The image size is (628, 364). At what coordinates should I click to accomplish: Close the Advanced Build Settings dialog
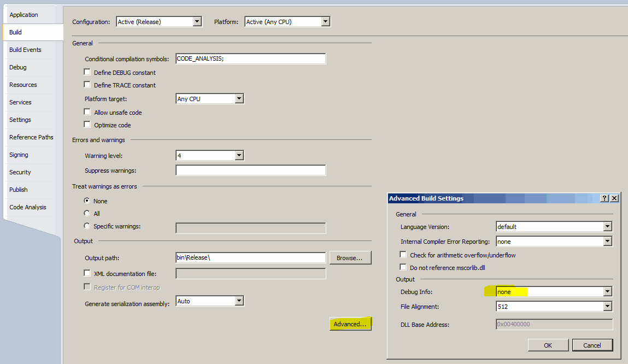[614, 198]
